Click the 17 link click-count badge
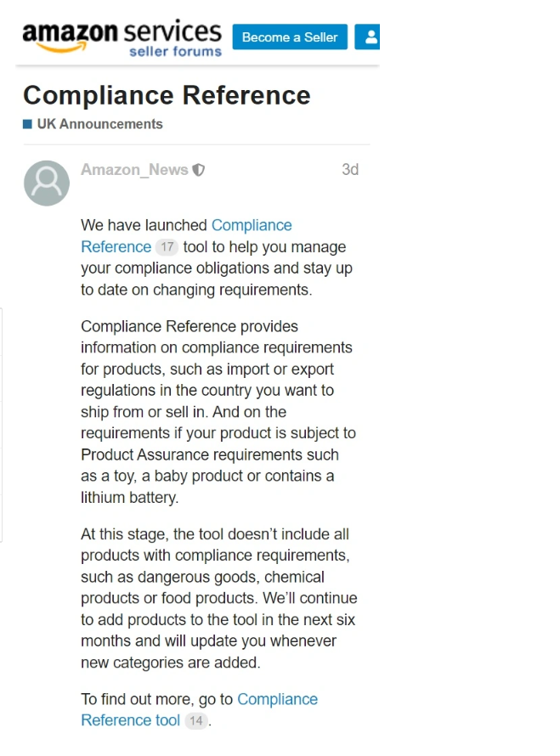Viewport: 560px width, 756px height. (167, 247)
